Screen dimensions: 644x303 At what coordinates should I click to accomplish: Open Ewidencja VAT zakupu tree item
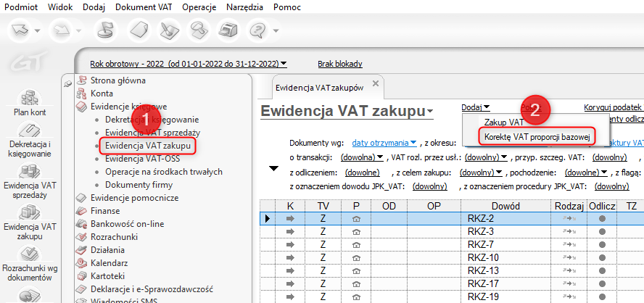148,146
